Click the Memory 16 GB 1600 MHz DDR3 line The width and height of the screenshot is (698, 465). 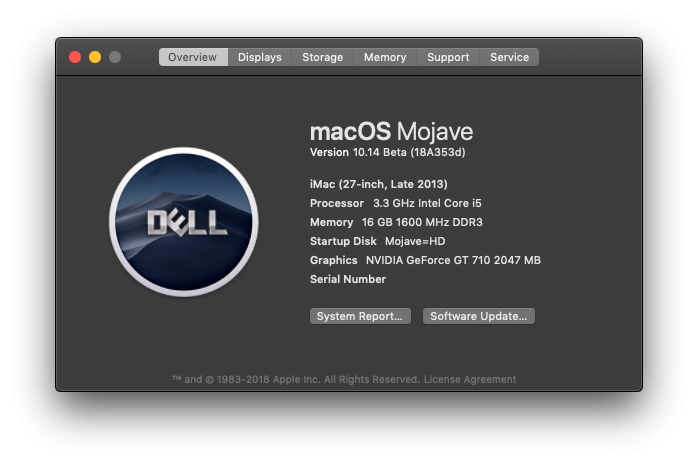[396, 222]
